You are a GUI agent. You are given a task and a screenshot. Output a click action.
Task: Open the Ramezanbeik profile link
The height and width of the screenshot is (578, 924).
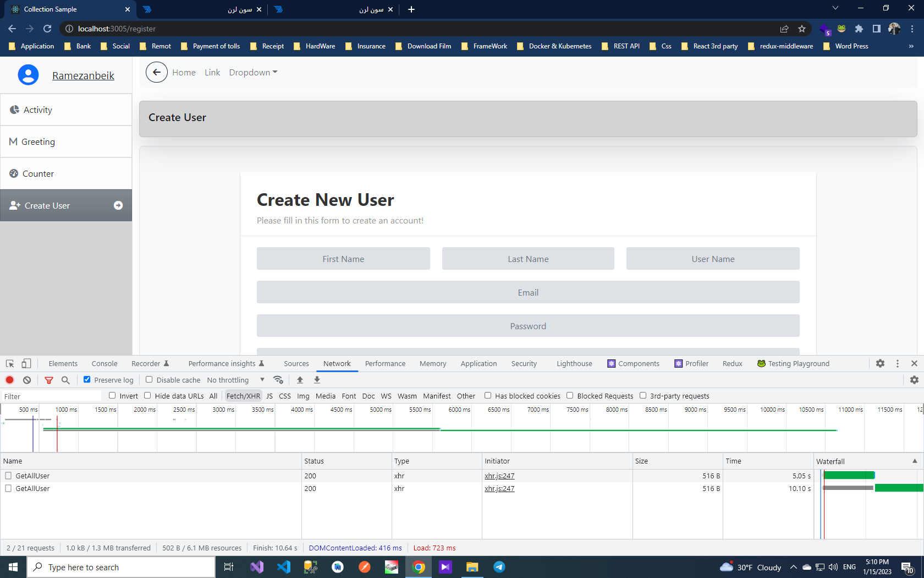[x=83, y=75]
